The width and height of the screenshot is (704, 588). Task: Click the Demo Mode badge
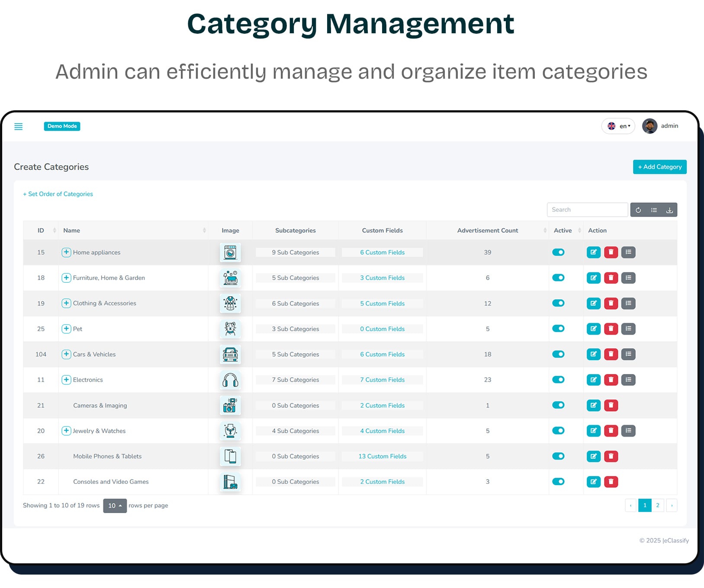pos(62,126)
